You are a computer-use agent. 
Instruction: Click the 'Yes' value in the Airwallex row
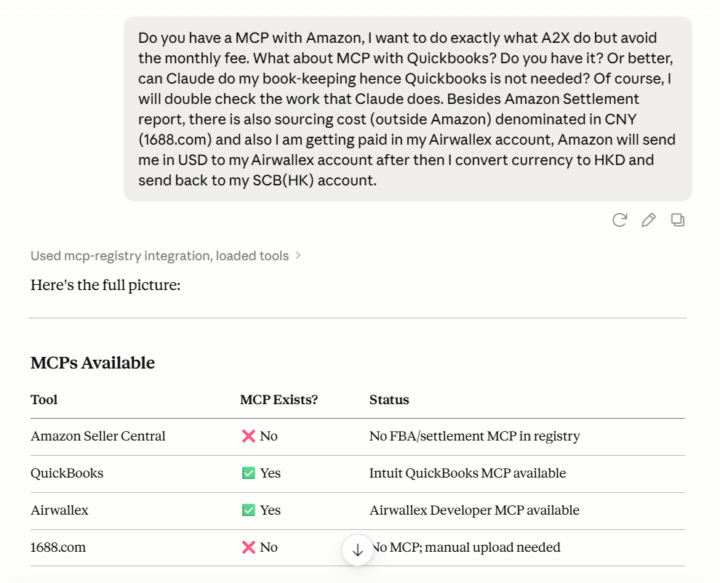(261, 510)
